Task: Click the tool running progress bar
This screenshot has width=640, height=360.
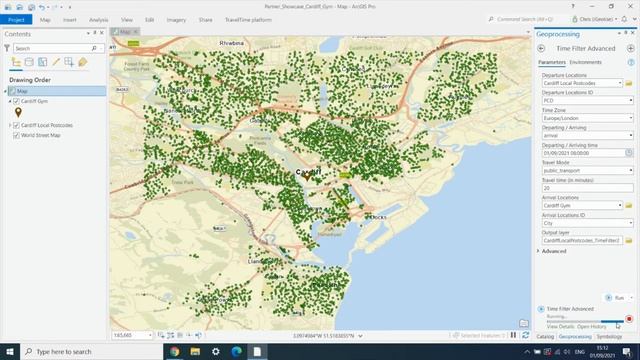Action: point(585,322)
